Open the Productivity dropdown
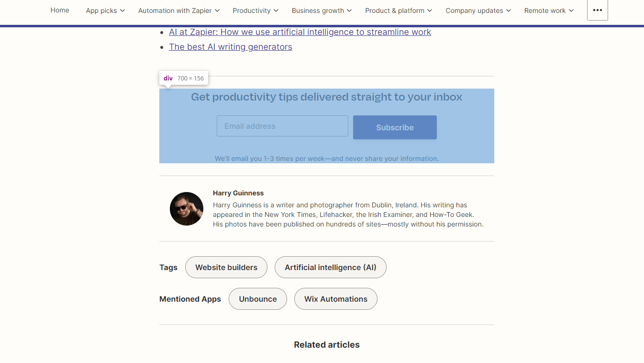The width and height of the screenshot is (644, 363). pyautogui.click(x=255, y=10)
